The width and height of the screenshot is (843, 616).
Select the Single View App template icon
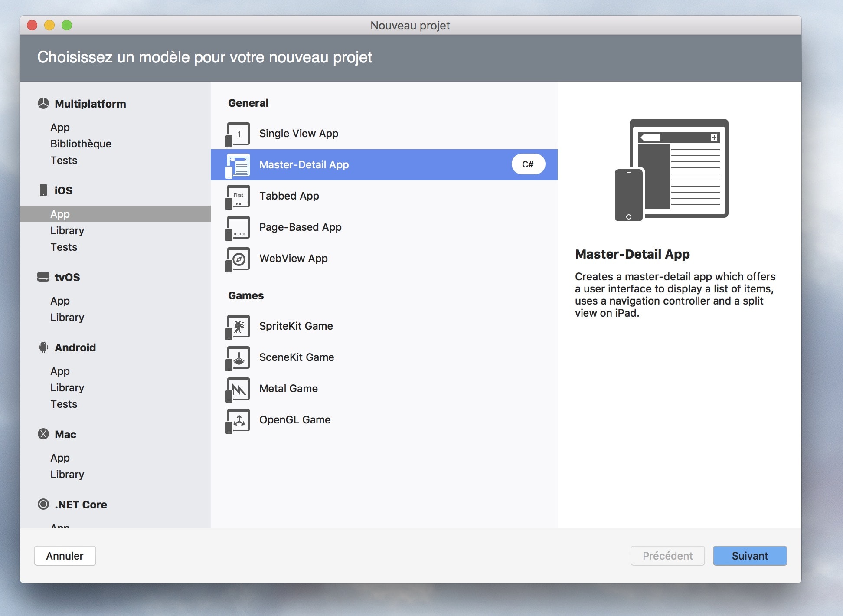pyautogui.click(x=238, y=134)
